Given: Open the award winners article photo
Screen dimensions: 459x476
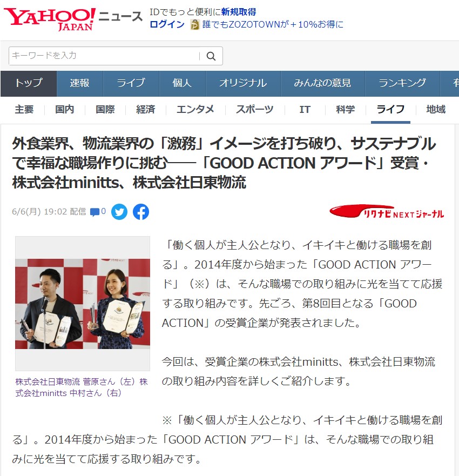Looking at the screenshot, I should (x=83, y=304).
